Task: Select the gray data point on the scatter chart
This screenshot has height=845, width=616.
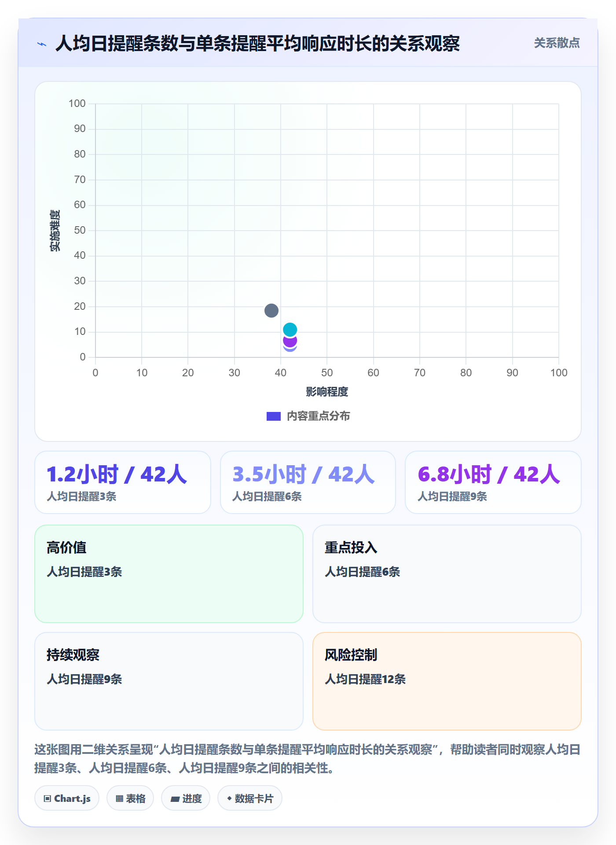Action: (x=271, y=311)
